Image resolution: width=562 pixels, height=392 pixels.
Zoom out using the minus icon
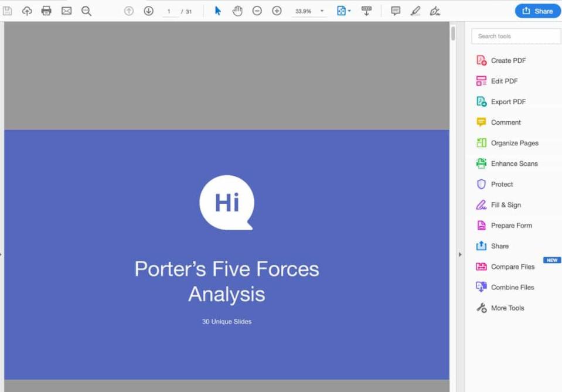pos(257,10)
